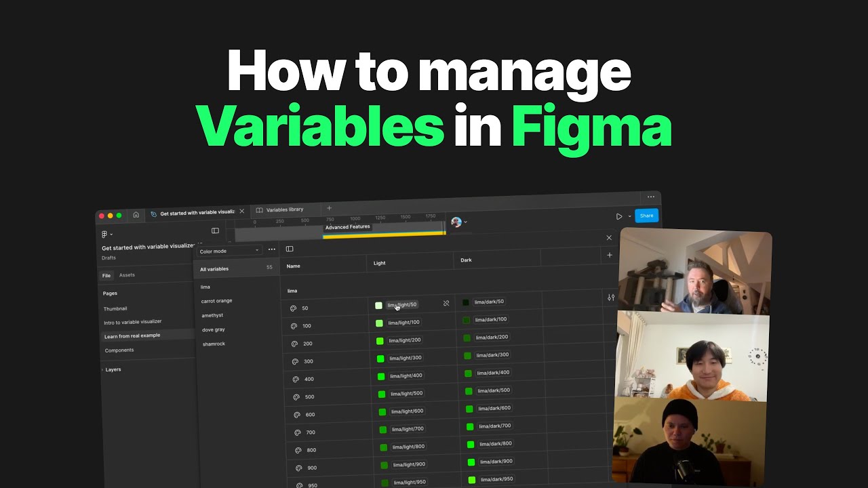Click the variable name cell 950
868x488 pixels.
pos(313,485)
